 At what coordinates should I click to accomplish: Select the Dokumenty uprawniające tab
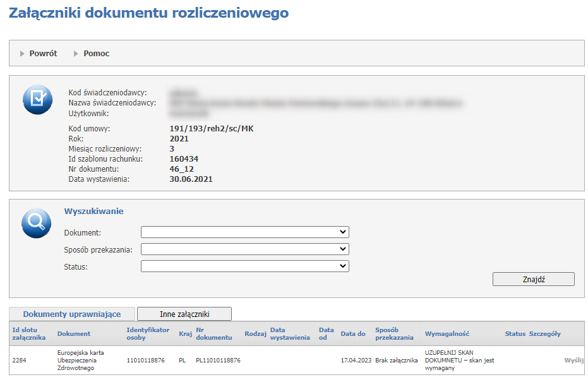pyautogui.click(x=72, y=314)
